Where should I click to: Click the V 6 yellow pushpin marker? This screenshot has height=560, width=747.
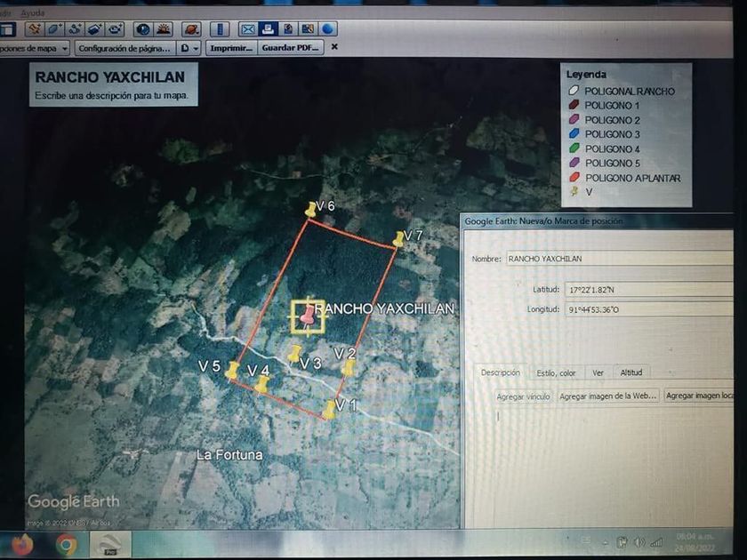[x=310, y=210]
